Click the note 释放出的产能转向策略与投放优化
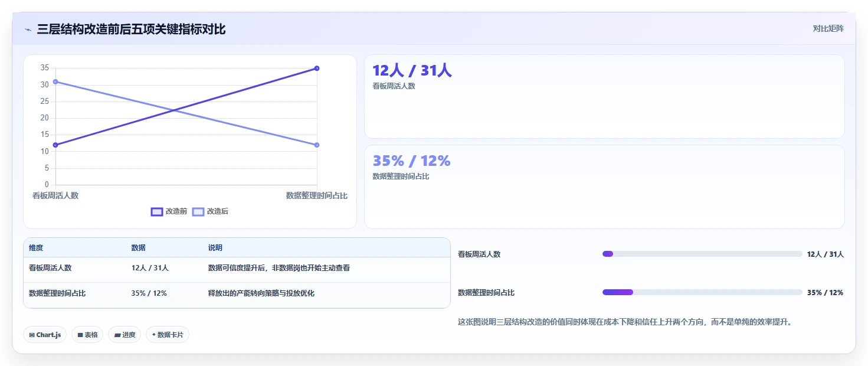This screenshot has height=366, width=868. pos(261,293)
